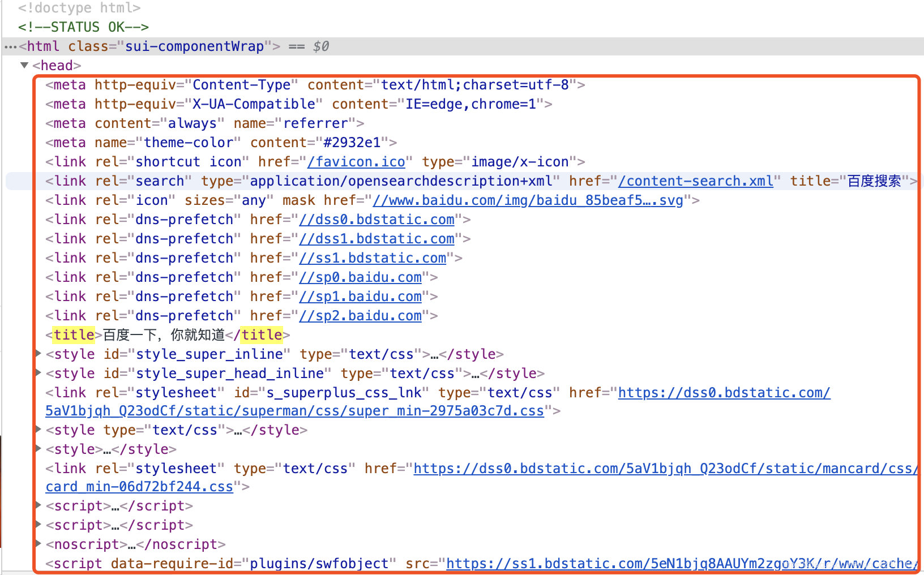Click the 百度搜索 title attribute value
This screenshot has width=924, height=575.
874,181
